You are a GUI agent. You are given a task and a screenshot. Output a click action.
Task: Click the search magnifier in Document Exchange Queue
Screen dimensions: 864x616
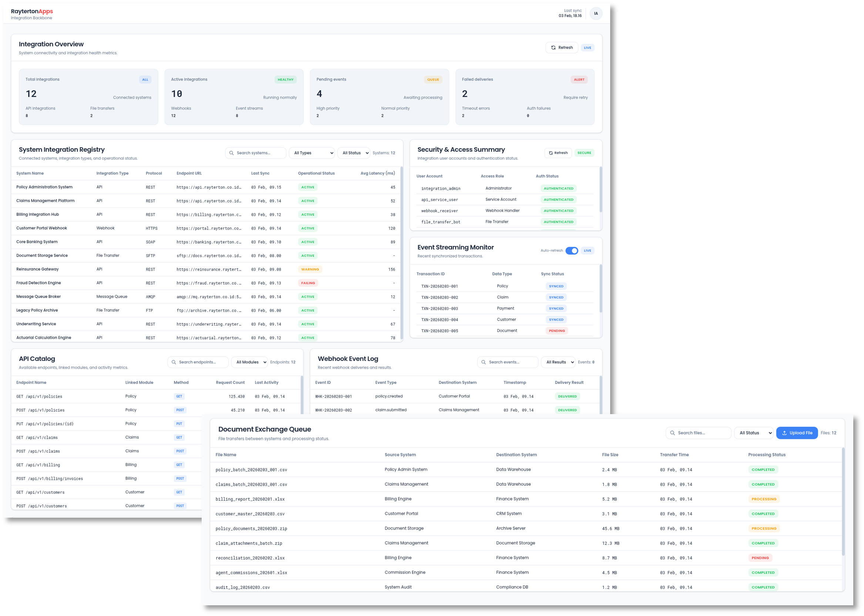pyautogui.click(x=672, y=433)
